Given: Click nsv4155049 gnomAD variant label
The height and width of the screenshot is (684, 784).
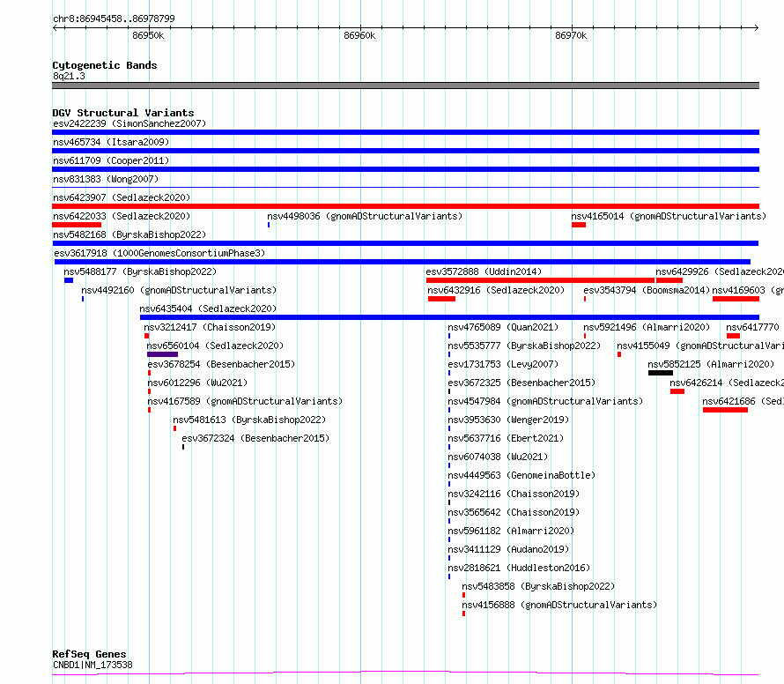Looking at the screenshot, I should (x=700, y=346).
